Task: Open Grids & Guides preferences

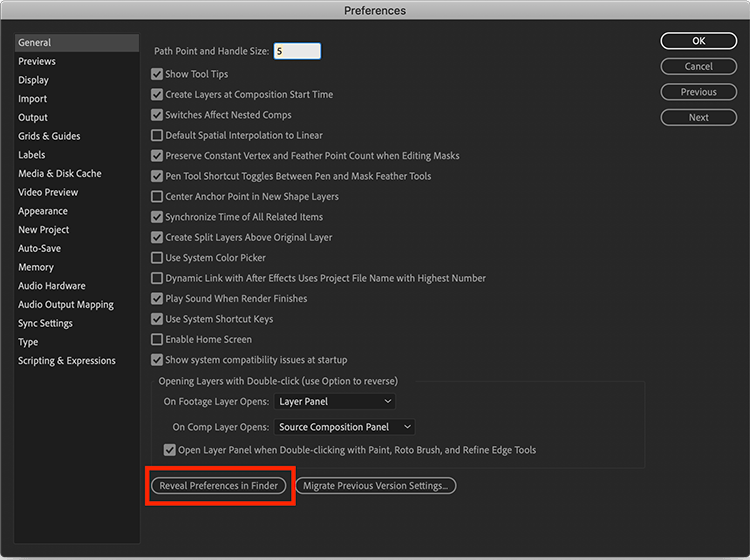Action: pyautogui.click(x=49, y=136)
